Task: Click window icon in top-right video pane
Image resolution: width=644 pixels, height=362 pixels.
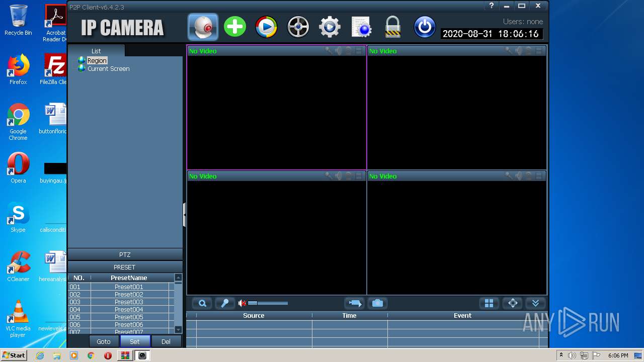Action: [x=539, y=50]
